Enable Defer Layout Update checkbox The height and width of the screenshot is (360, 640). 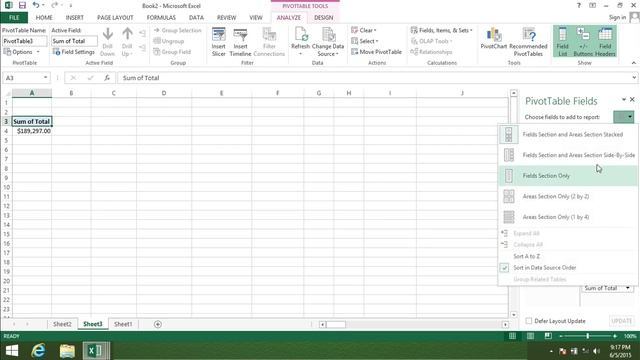point(529,321)
